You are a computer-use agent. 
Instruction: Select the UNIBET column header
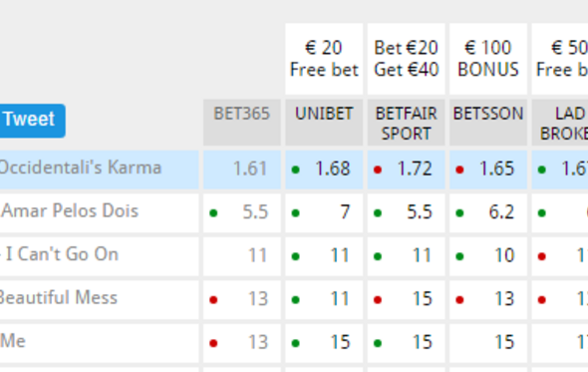pyautogui.click(x=324, y=123)
